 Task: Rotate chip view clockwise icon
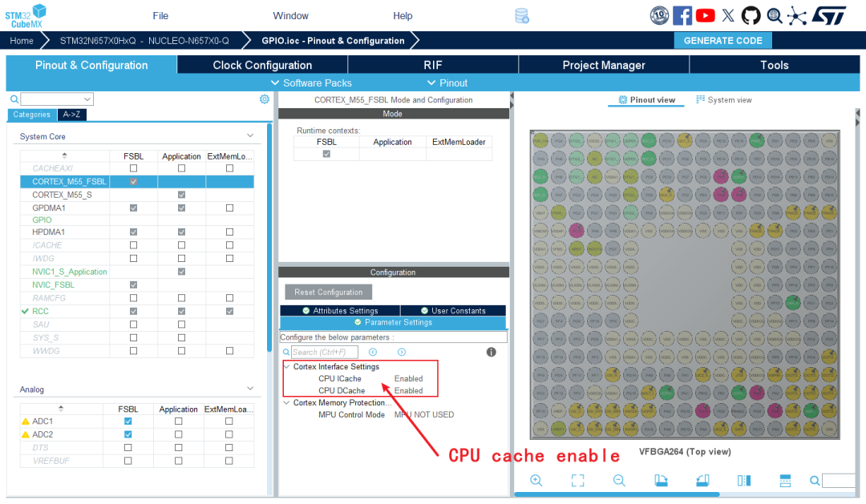pos(661,480)
